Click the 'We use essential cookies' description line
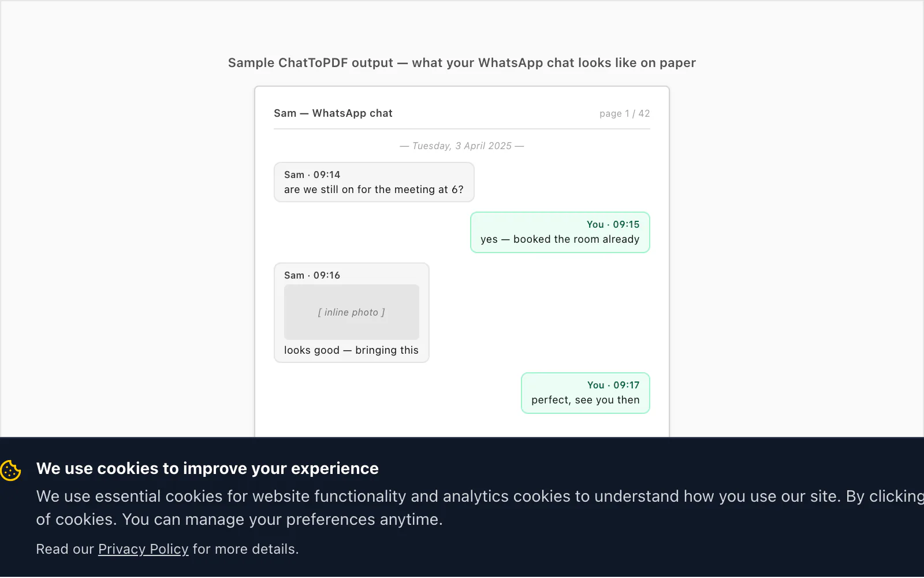 (x=480, y=497)
